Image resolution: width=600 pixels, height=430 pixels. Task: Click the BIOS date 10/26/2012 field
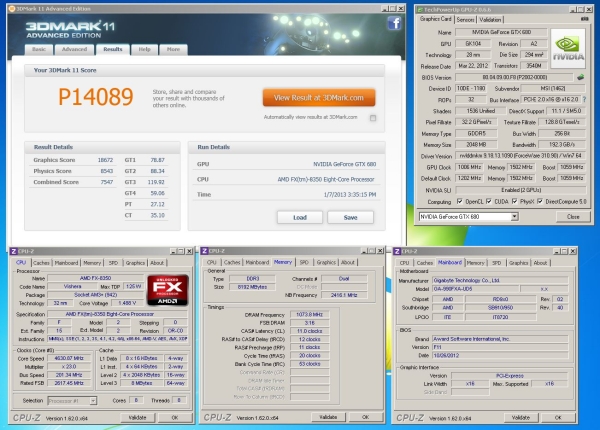tap(500, 355)
